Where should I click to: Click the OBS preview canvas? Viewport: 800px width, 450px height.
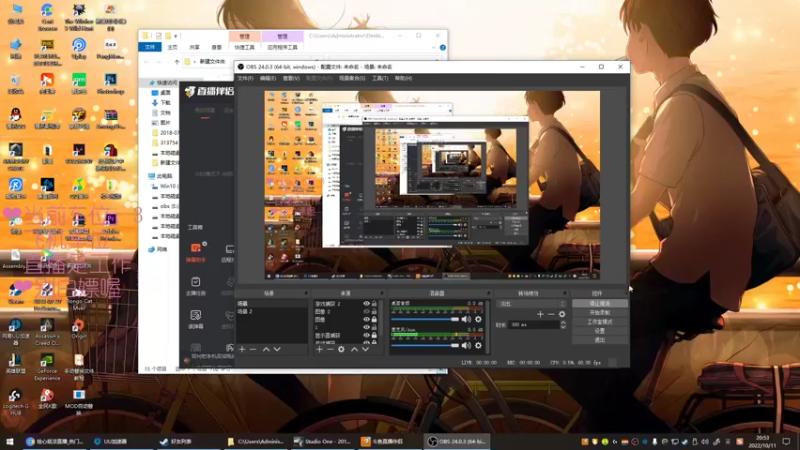432,185
